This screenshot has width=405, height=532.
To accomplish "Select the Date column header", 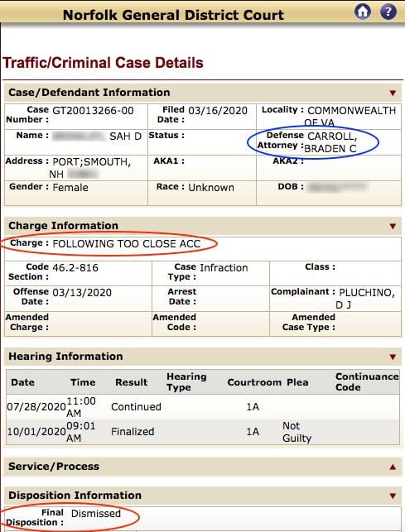I will (22, 382).
